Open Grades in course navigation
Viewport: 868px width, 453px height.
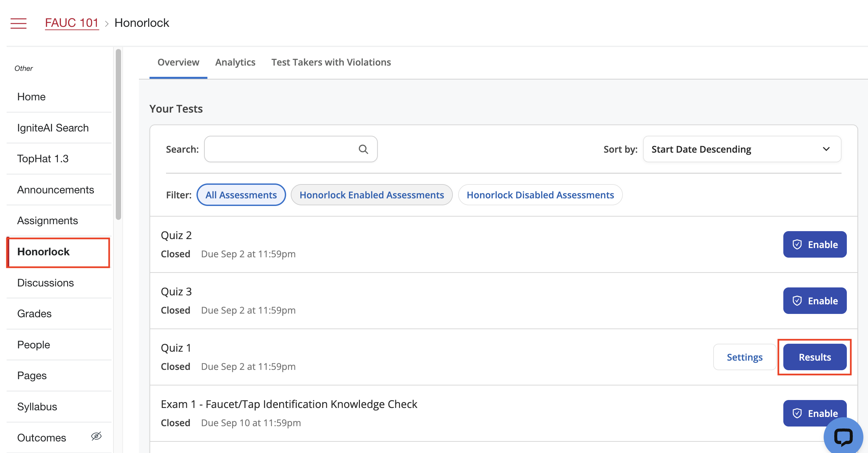34,314
